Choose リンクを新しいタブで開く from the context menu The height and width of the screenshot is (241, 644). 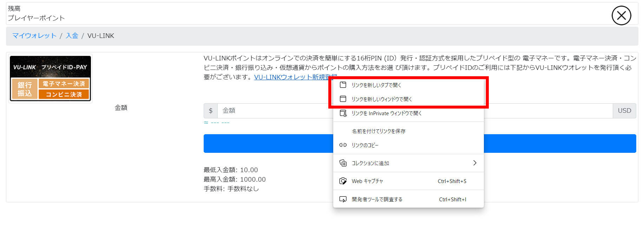(x=408, y=85)
